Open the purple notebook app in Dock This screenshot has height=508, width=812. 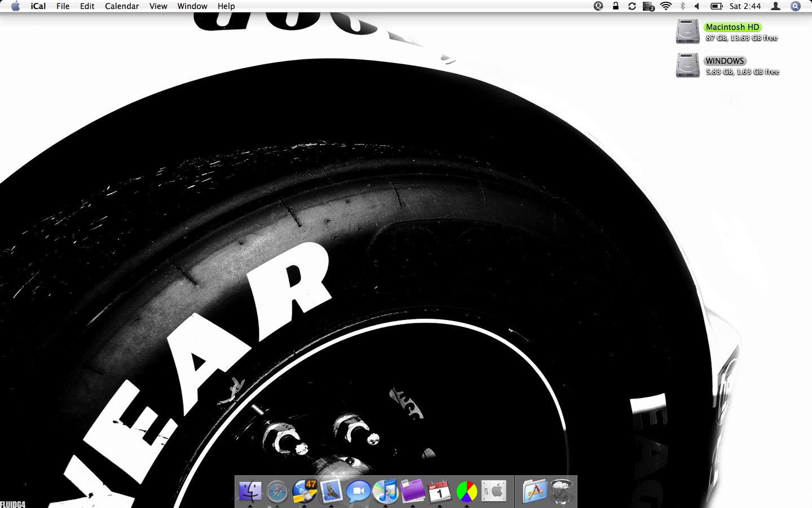[x=413, y=491]
